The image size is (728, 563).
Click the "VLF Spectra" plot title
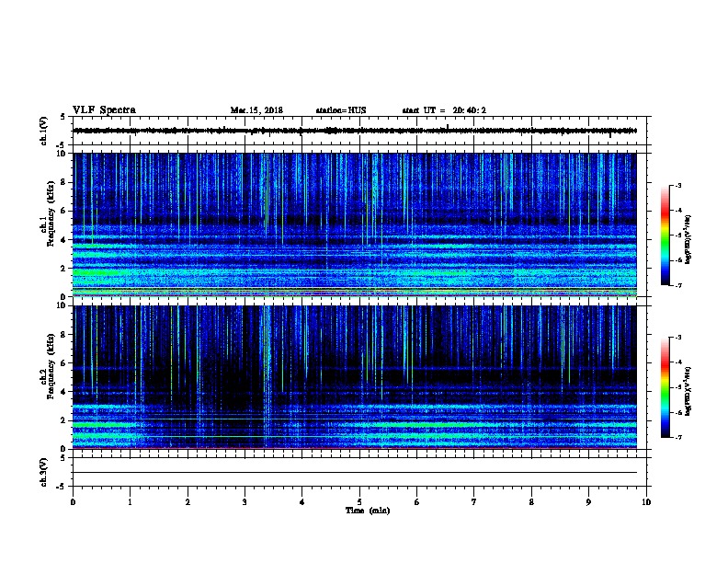point(104,110)
